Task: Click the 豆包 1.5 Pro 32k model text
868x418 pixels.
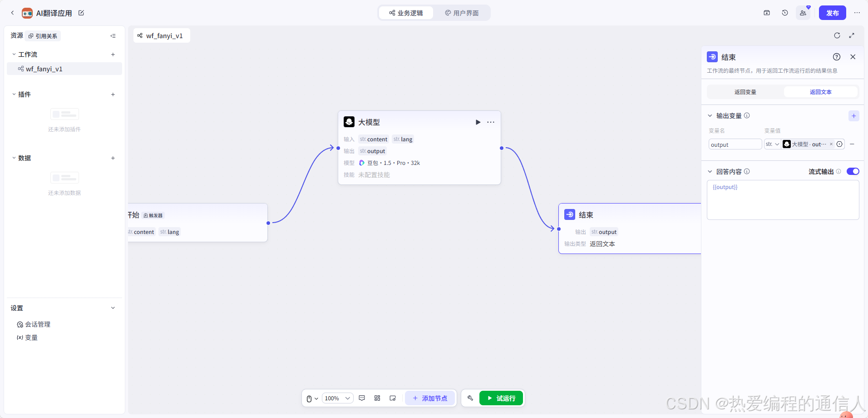Action: [393, 163]
